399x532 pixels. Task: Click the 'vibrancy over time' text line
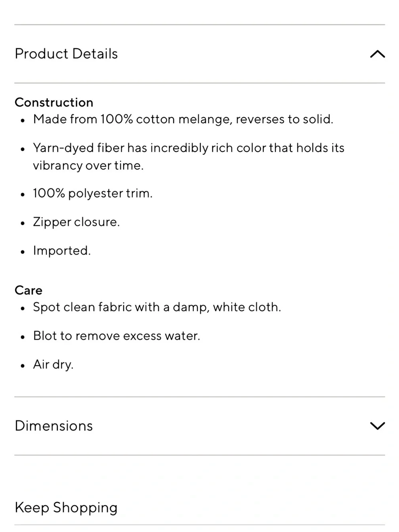tap(88, 166)
